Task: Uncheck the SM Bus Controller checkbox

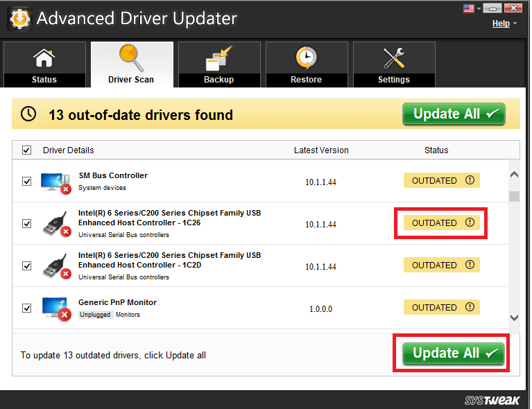Action: click(26, 181)
